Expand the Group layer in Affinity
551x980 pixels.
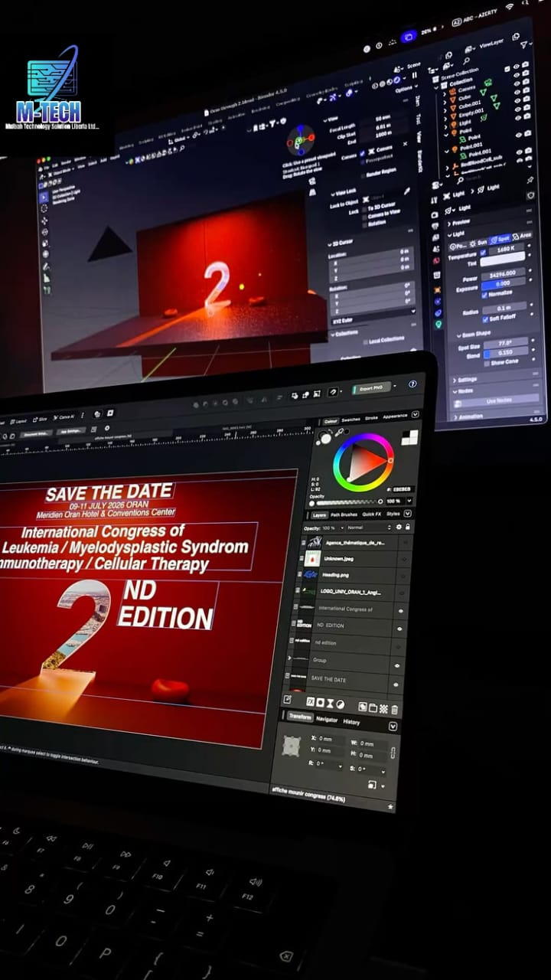click(x=289, y=658)
